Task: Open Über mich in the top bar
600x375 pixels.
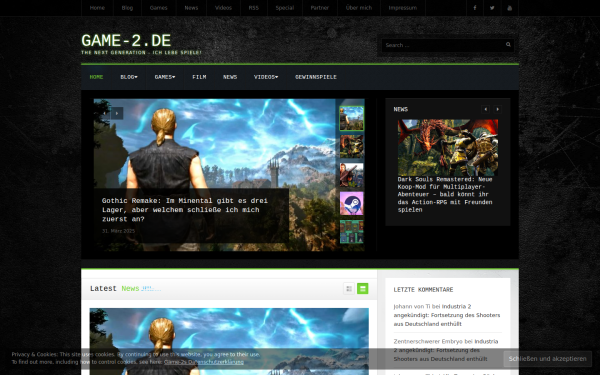Action: [359, 8]
